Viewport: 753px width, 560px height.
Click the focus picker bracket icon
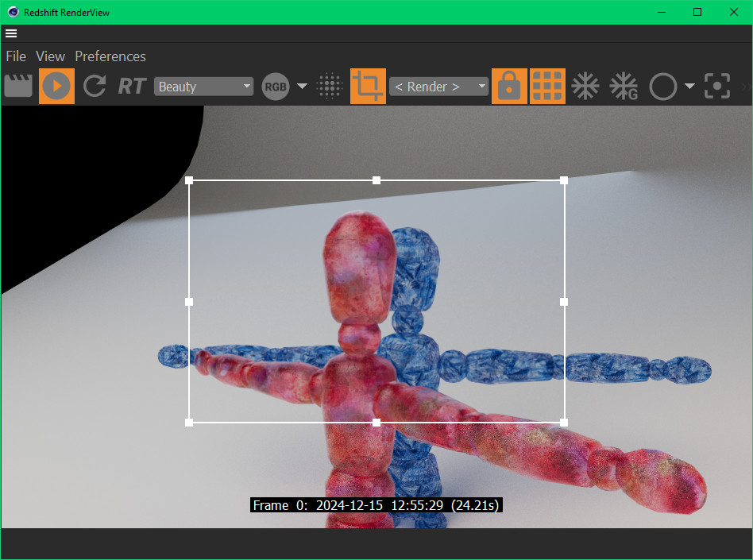click(x=717, y=86)
